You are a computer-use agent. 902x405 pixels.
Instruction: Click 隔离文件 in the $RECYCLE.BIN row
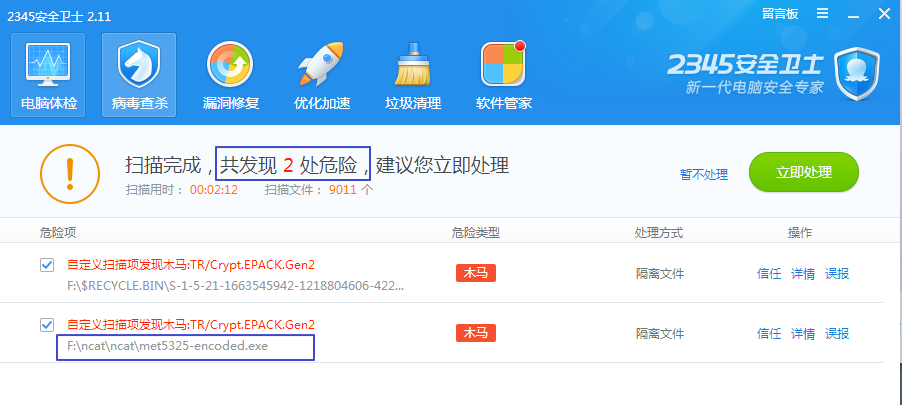(660, 274)
